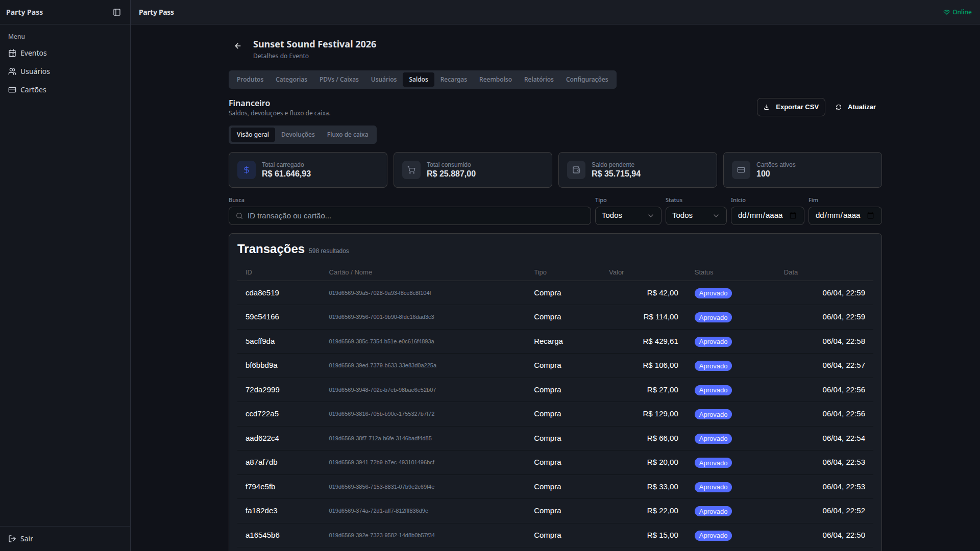The width and height of the screenshot is (980, 551).
Task: Open Usuários in the sidebar
Action: pyautogui.click(x=35, y=71)
